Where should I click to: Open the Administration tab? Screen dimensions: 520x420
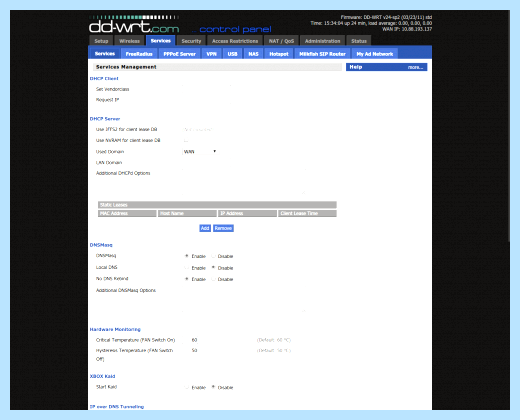322,41
